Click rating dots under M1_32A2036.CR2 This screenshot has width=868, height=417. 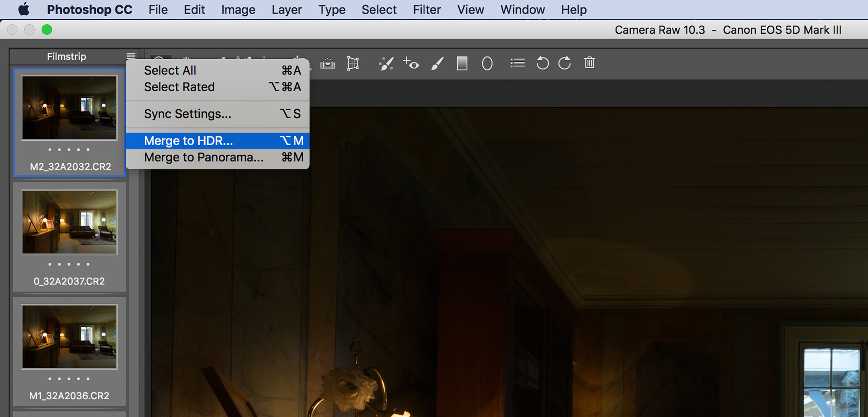69,379
